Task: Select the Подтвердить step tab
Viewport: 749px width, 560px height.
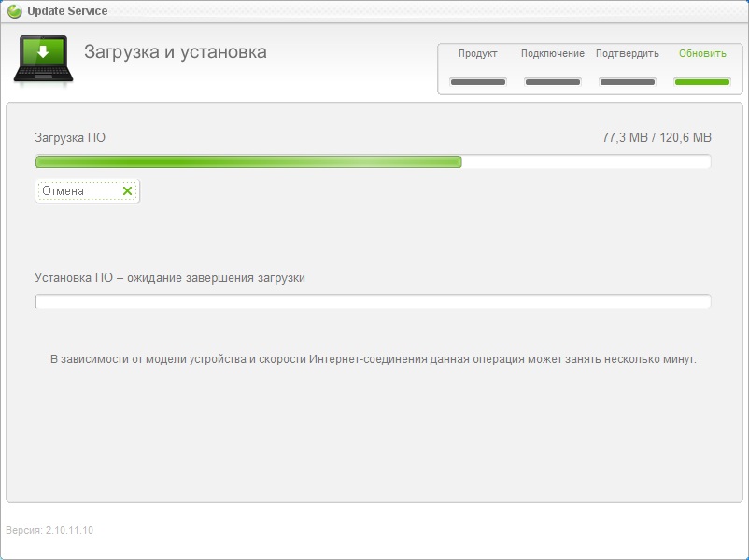Action: (x=628, y=53)
